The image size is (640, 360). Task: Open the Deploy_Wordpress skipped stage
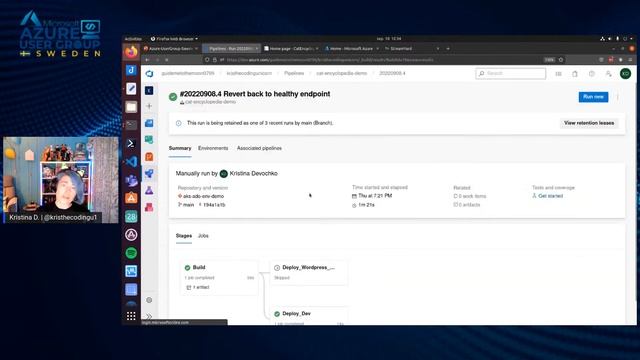pyautogui.click(x=309, y=272)
